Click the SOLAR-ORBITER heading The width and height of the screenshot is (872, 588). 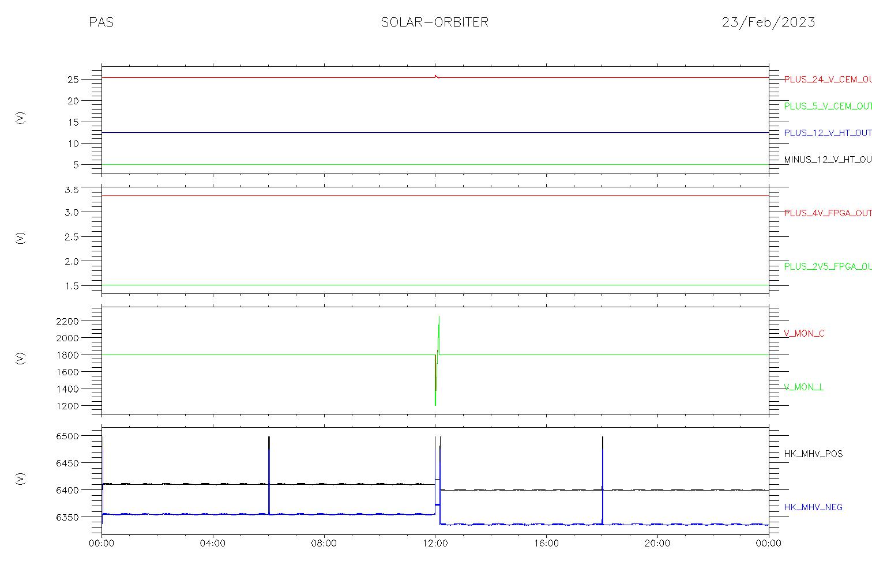tap(434, 22)
